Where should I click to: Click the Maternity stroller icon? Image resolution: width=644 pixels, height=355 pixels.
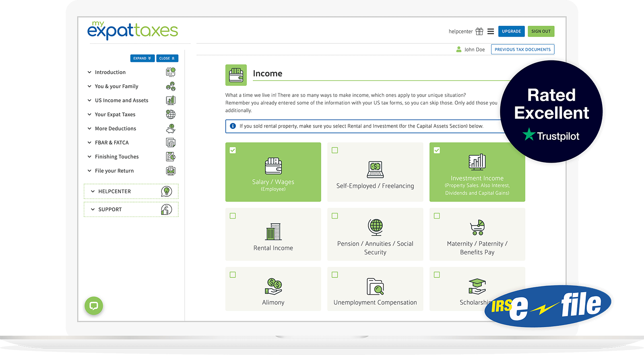[x=477, y=227]
